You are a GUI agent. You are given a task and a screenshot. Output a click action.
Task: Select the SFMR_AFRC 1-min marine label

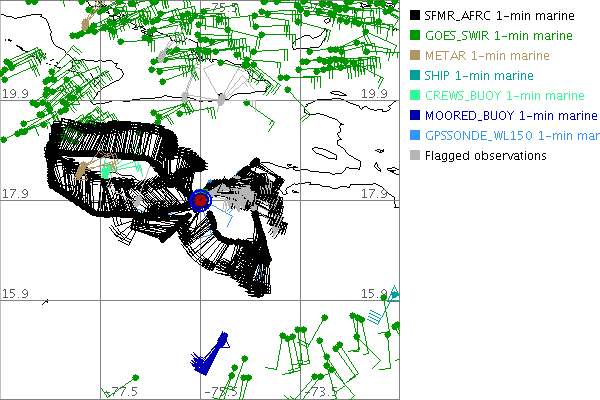[498, 16]
